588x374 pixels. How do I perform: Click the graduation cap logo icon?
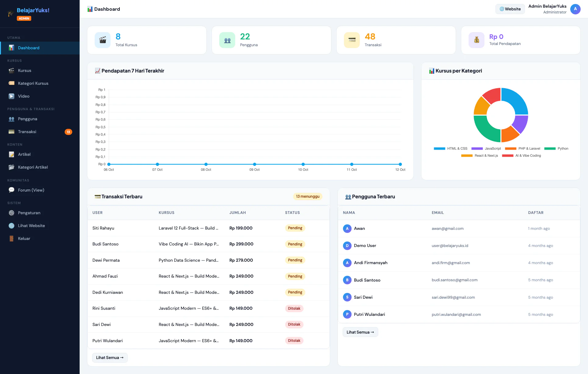(11, 13)
